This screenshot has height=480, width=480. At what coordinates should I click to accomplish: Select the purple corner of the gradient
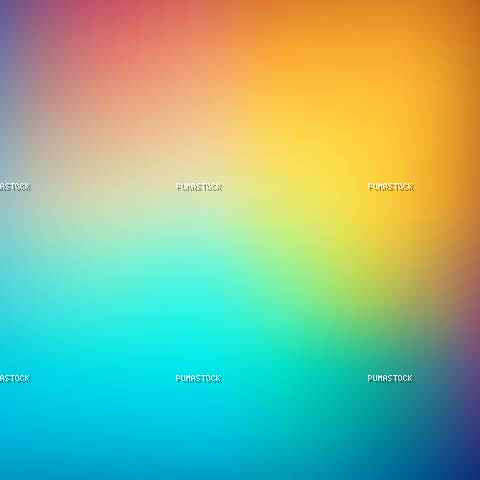pos(10,20)
